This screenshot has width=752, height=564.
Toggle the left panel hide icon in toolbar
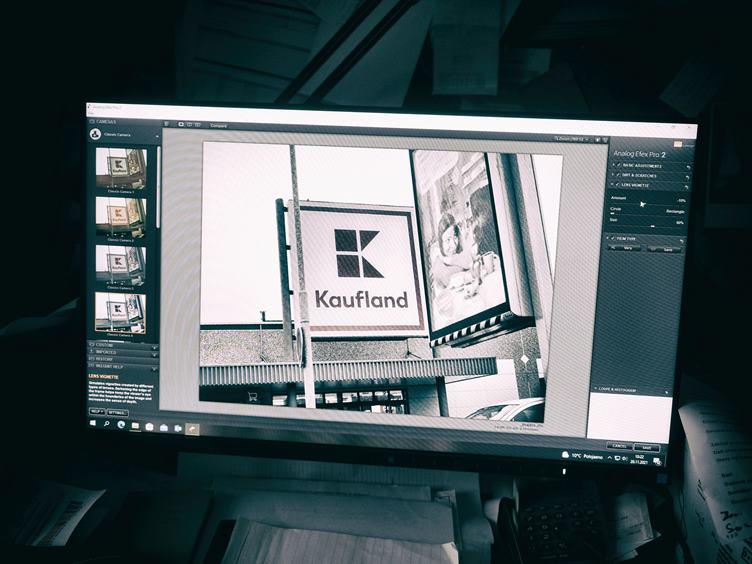click(x=166, y=124)
